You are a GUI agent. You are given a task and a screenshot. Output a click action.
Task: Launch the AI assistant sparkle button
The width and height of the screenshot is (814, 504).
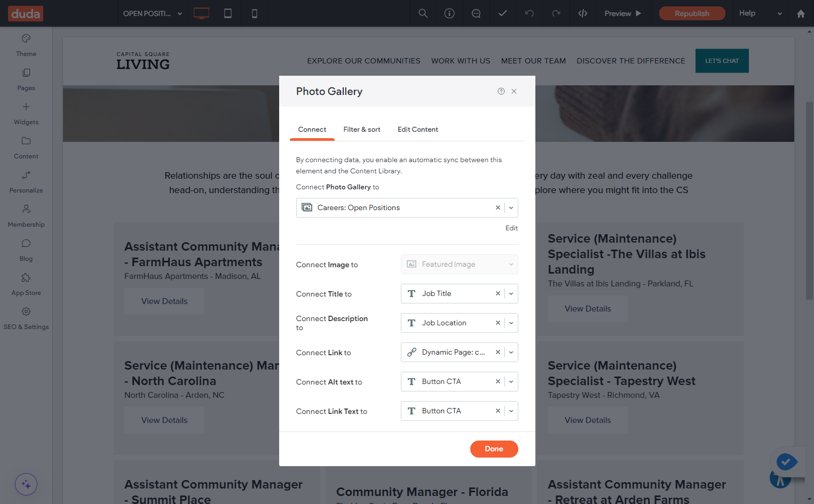pyautogui.click(x=26, y=485)
